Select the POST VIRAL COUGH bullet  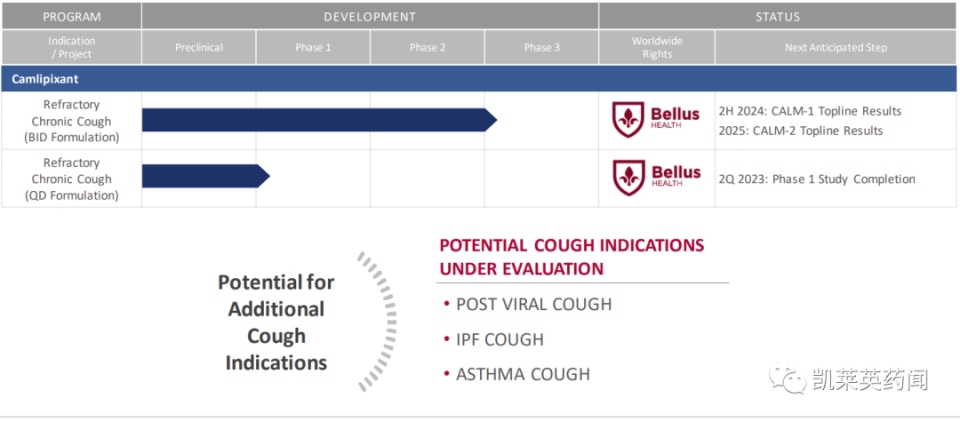pos(533,304)
